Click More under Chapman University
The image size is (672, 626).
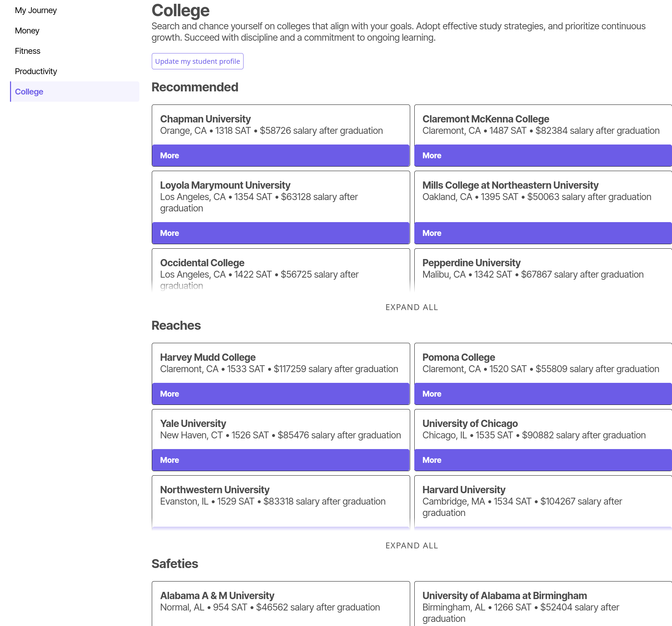[280, 156]
